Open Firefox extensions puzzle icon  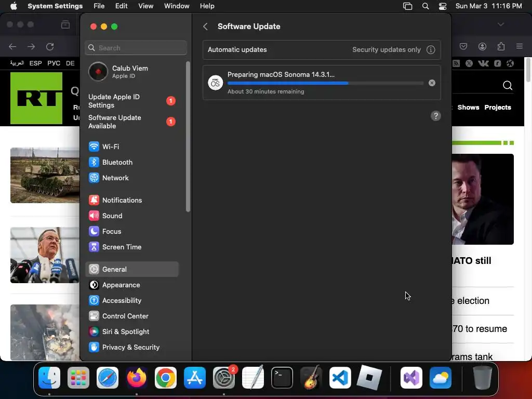point(501,46)
